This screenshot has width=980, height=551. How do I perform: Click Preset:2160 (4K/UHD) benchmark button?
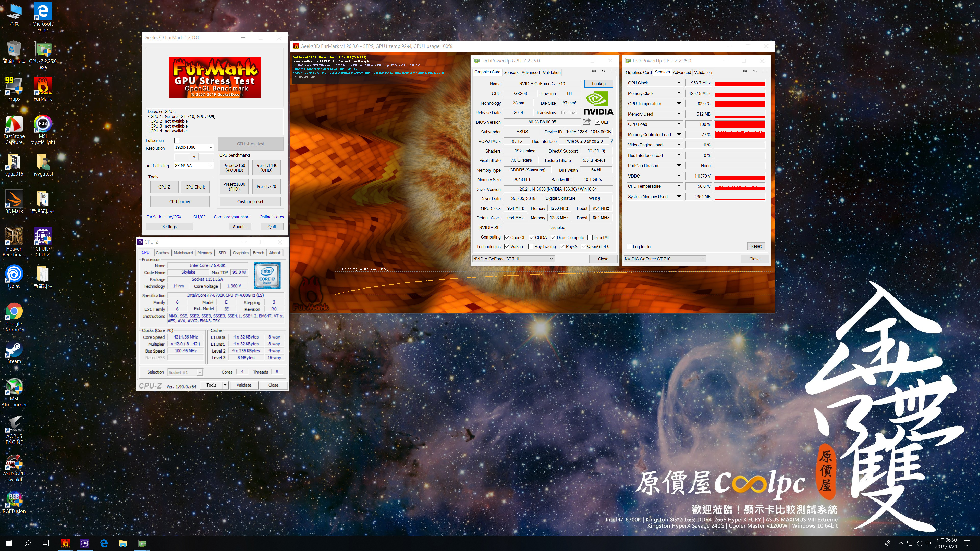point(234,168)
